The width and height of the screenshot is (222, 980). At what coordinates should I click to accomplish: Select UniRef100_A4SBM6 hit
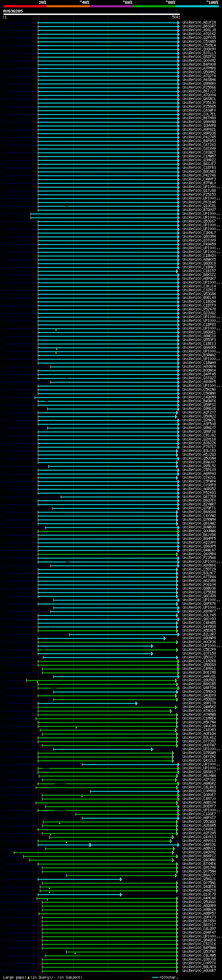pyautogui.click(x=199, y=80)
